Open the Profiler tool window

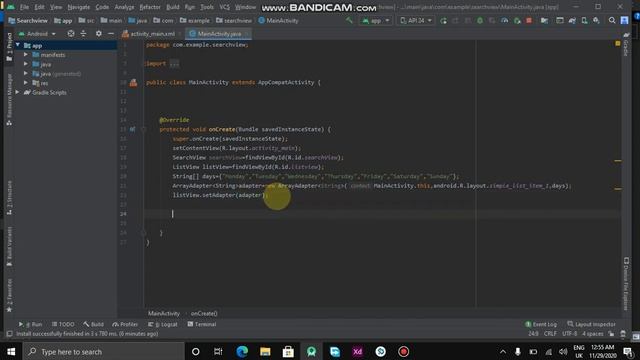[125, 324]
